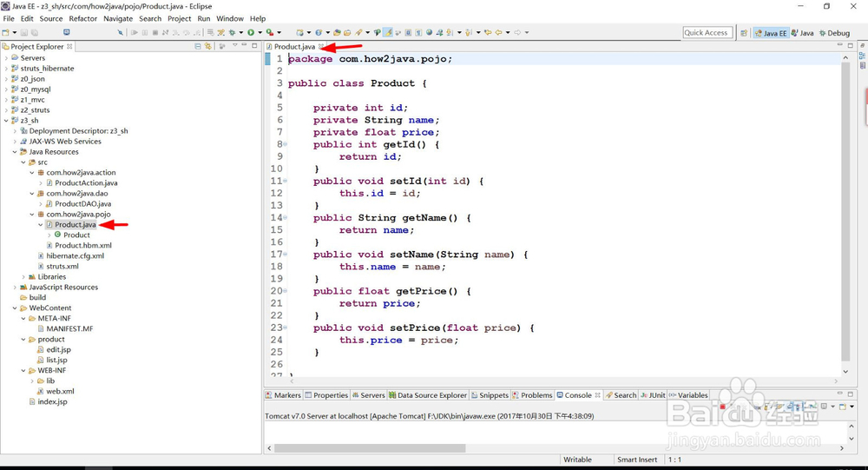Expand the Libraries node
Viewport: 868px width, 470px height.
coord(23,276)
